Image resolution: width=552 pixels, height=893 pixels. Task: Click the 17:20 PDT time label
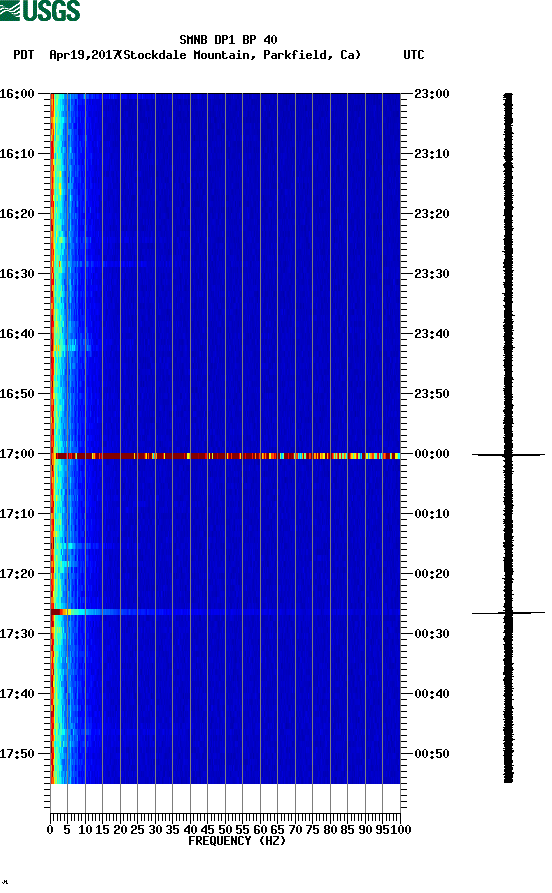point(17,574)
